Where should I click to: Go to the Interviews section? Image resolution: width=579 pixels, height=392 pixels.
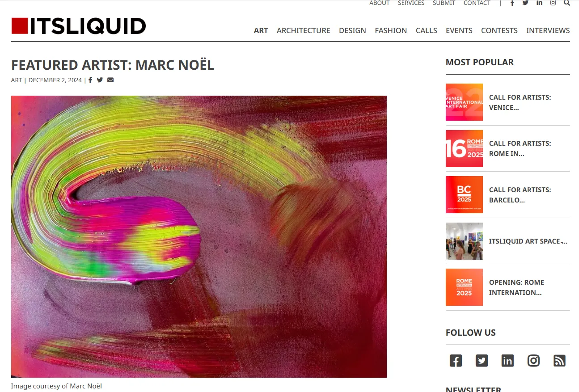548,30
